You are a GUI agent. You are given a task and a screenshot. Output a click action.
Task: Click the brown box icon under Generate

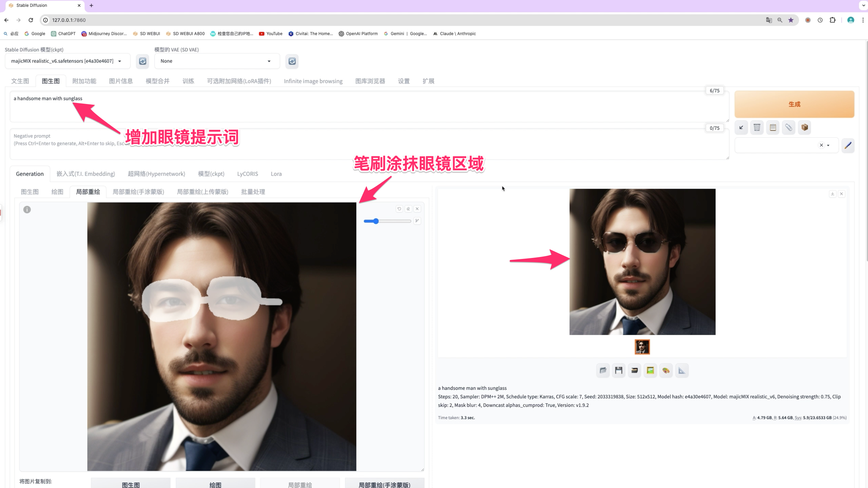[x=804, y=127]
